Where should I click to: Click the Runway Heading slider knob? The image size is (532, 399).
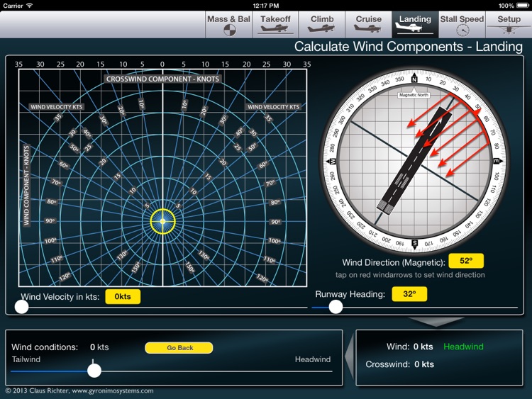click(x=336, y=307)
